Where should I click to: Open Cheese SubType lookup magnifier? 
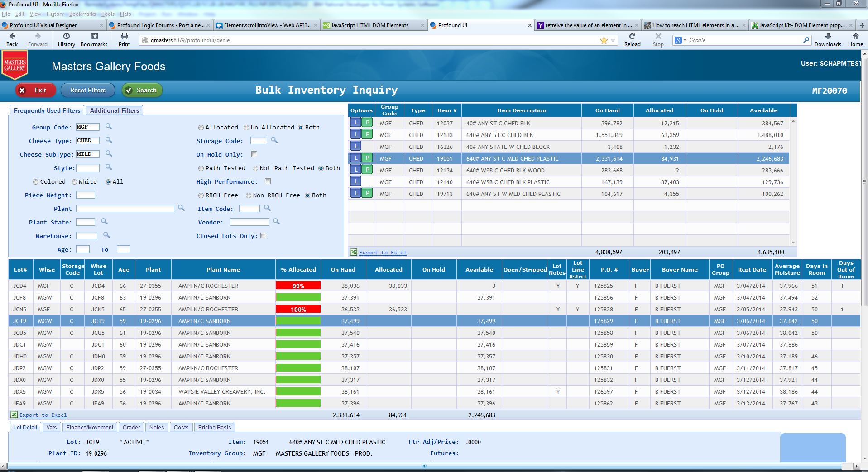click(109, 154)
